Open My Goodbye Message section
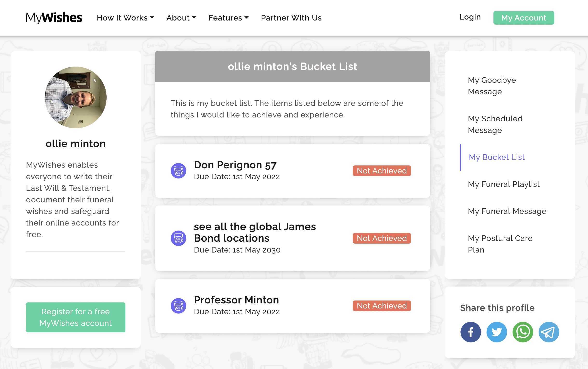588x369 pixels. (x=492, y=86)
